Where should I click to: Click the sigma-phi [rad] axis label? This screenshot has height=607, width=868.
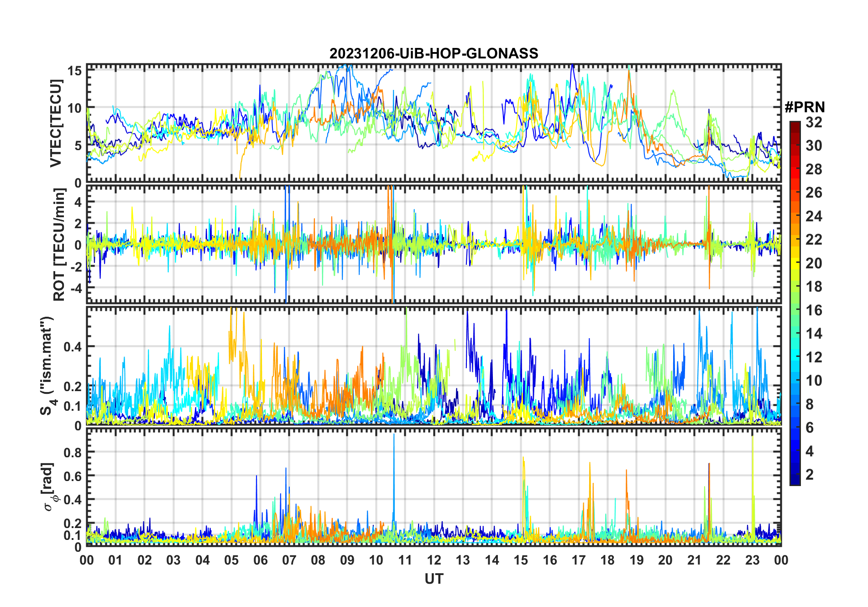pos(49,487)
